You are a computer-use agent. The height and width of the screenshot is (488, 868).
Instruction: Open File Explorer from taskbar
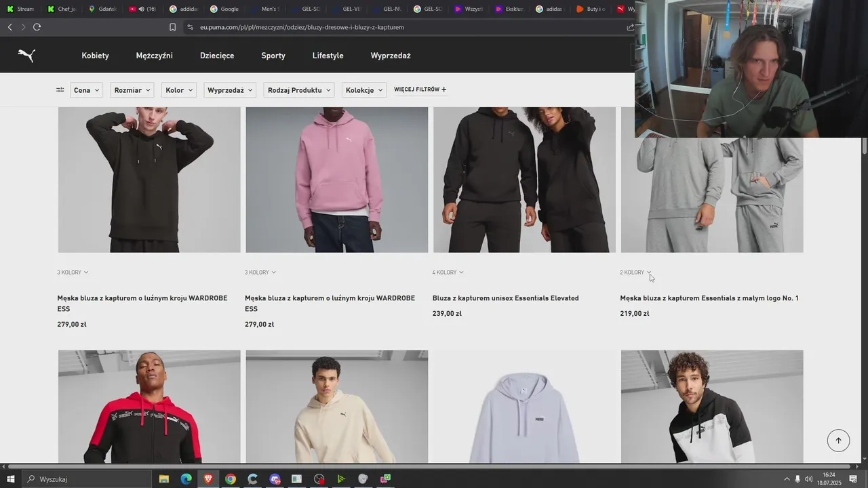(x=164, y=479)
